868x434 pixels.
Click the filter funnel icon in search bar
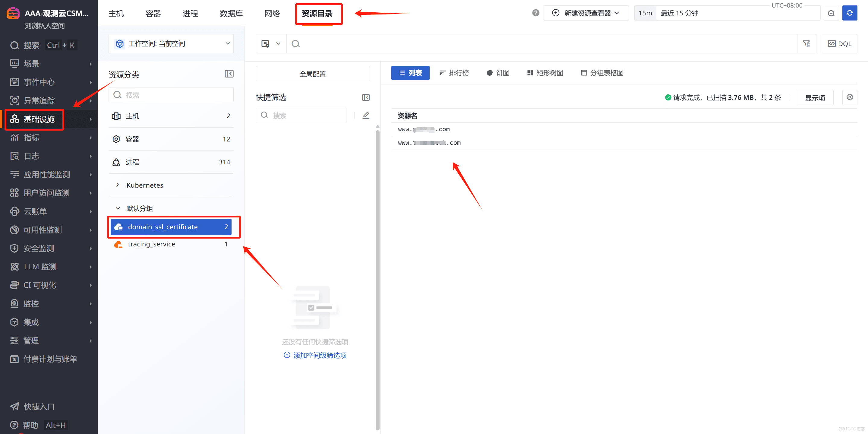(x=806, y=43)
